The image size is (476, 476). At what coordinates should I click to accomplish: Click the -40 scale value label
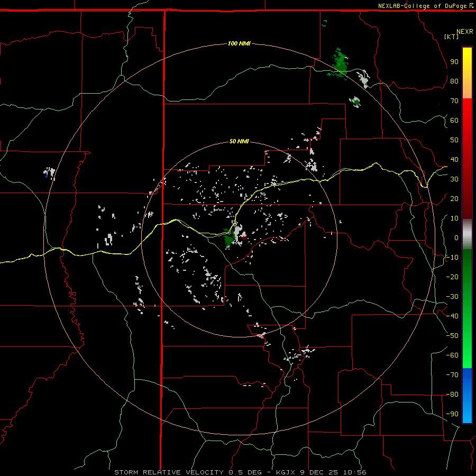click(x=452, y=316)
